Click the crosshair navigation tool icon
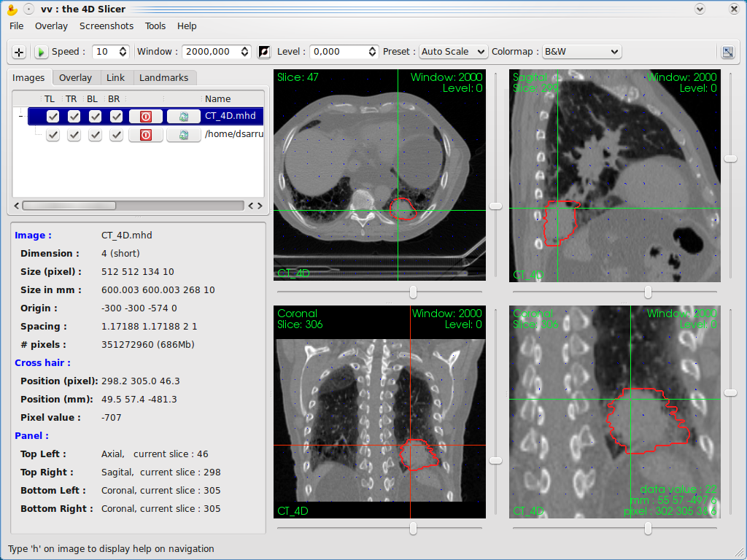The height and width of the screenshot is (560, 747). click(19, 52)
